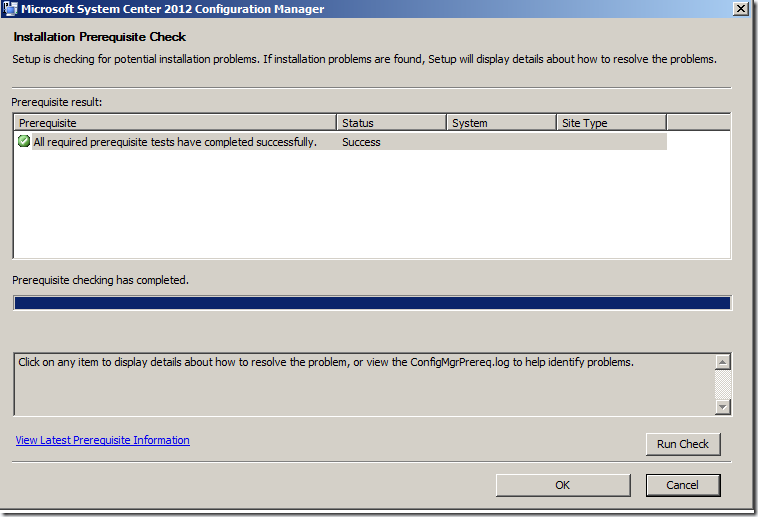Click the blank column header after Site Type

(697, 123)
